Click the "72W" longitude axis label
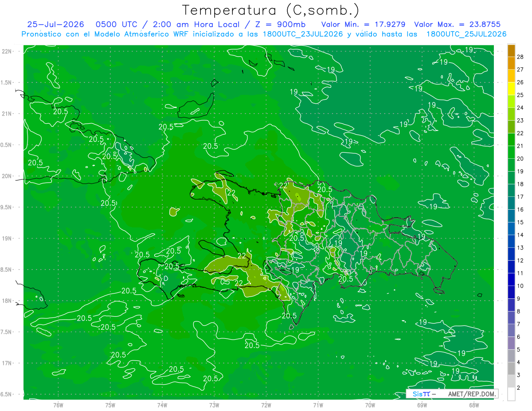Viewport: 532px width, 411px height. click(266, 405)
